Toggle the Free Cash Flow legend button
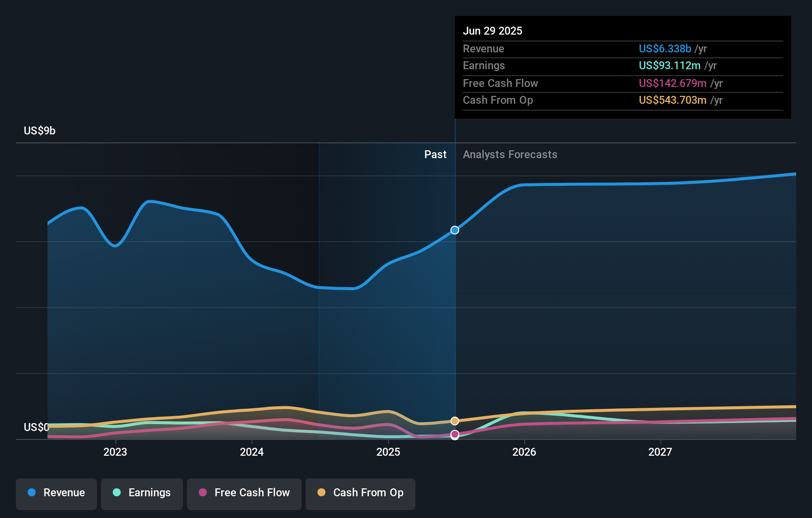 244,494
